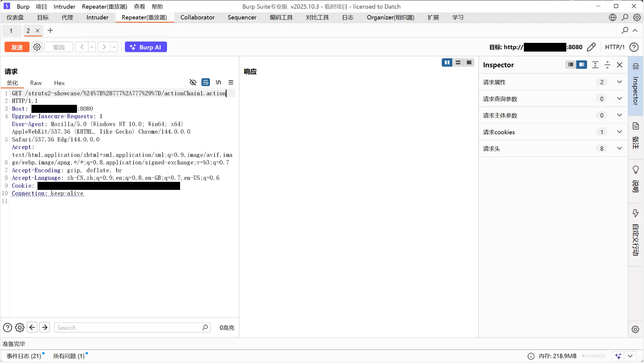644x363 pixels.
Task: Expand the 请求cookies section
Action: (x=620, y=132)
